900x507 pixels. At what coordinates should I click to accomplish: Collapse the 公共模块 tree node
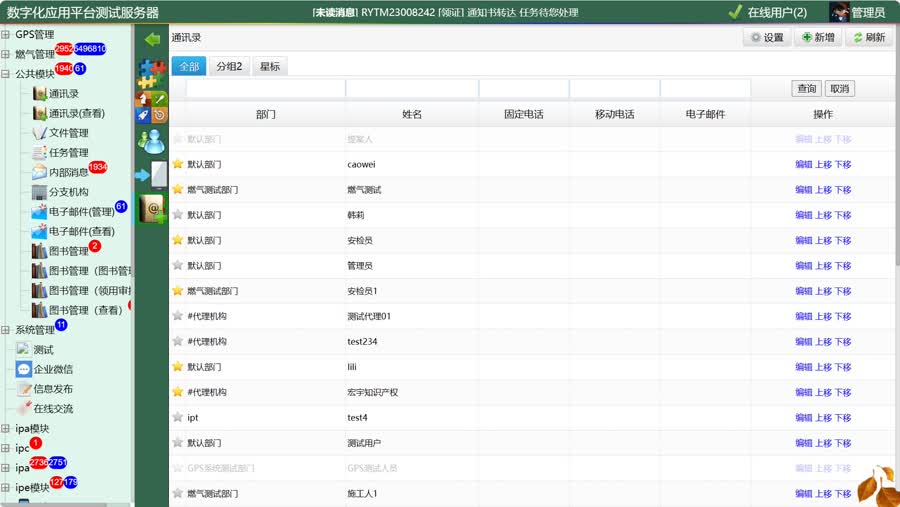point(6,74)
